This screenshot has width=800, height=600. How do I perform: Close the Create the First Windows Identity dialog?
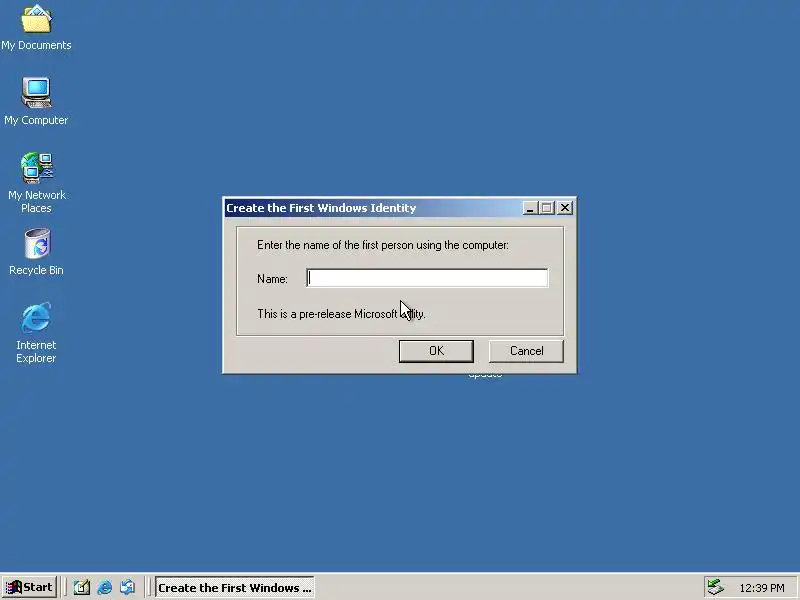click(x=565, y=208)
